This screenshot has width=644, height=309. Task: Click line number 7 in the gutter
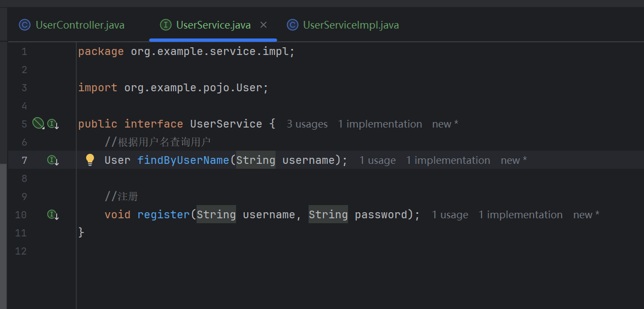(24, 160)
